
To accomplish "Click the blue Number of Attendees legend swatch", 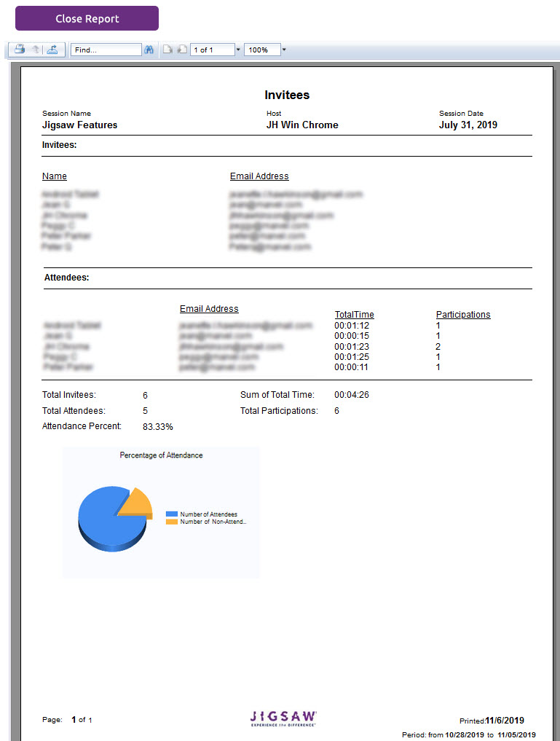I will [171, 514].
